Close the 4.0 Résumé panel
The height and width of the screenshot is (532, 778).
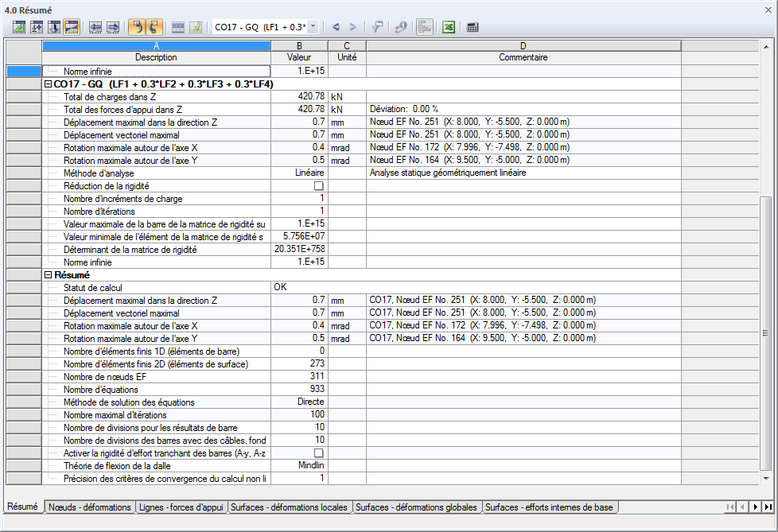768,10
